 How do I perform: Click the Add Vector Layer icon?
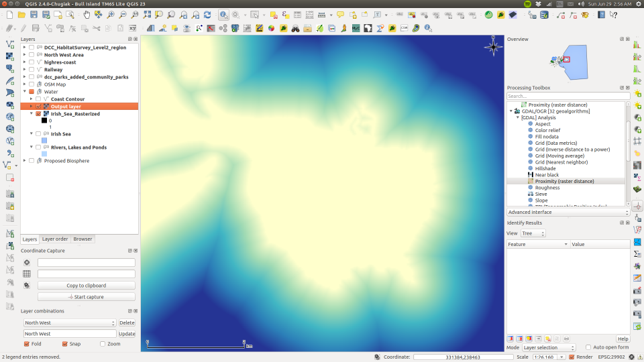click(10, 44)
